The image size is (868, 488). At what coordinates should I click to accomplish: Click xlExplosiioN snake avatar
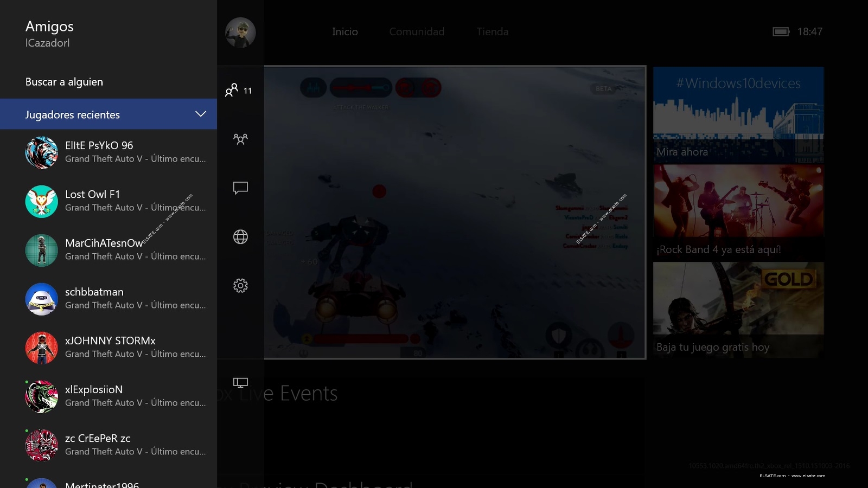pyautogui.click(x=42, y=397)
